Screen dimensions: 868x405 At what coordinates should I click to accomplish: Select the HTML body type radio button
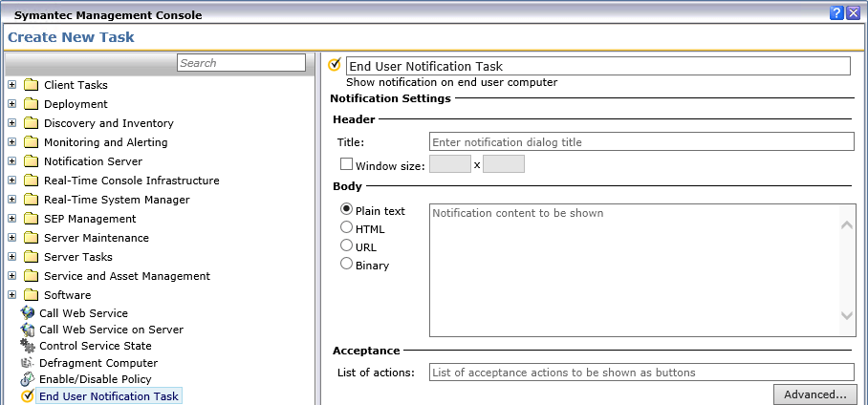(347, 228)
